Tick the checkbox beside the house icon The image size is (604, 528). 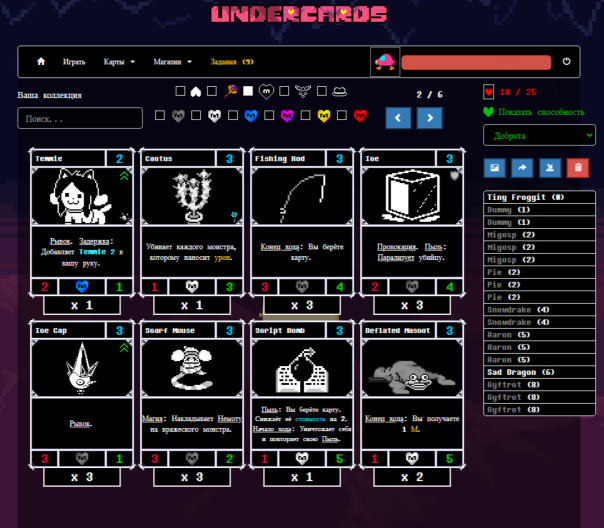pos(180,91)
